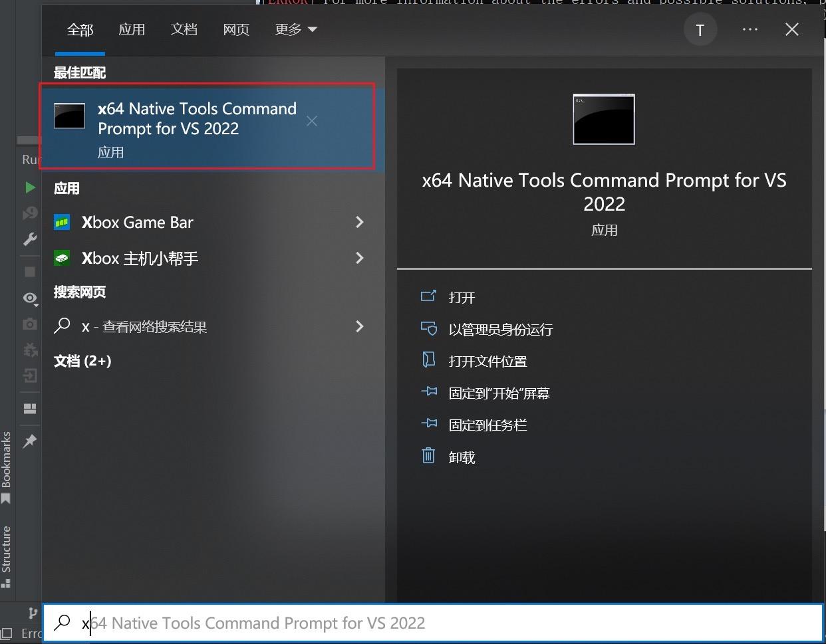
Task: Pin the debug tool window using the pin icon
Action: 29,441
